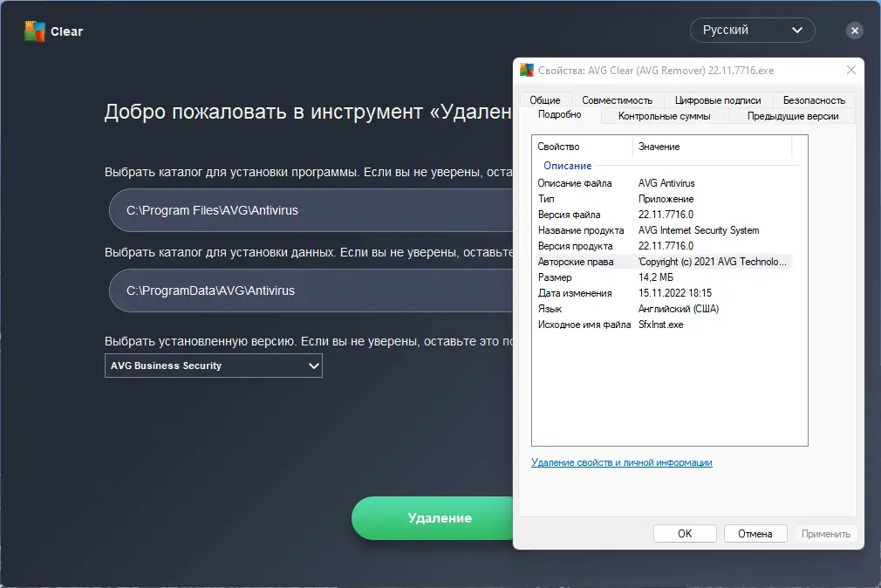
Task: Click the AVG Clear logo icon
Action: (35, 31)
